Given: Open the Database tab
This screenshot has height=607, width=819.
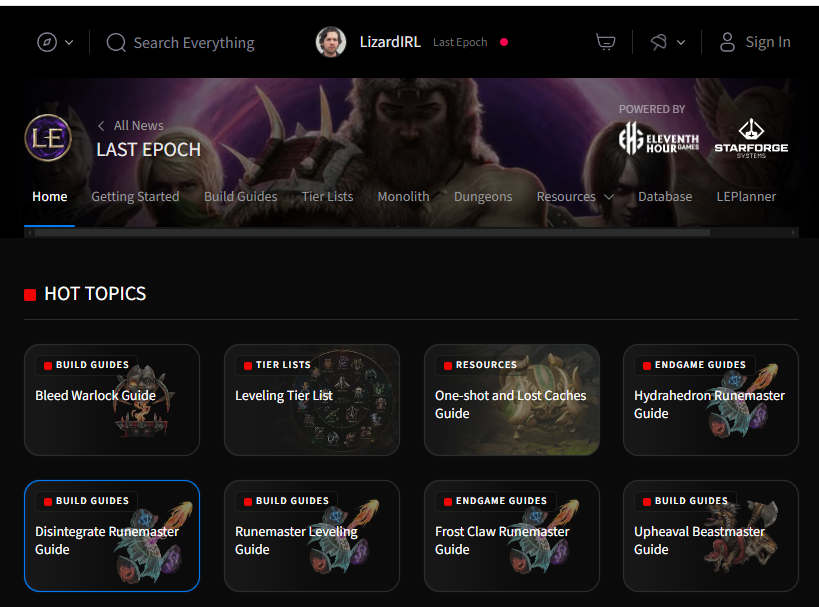Looking at the screenshot, I should 665,196.
